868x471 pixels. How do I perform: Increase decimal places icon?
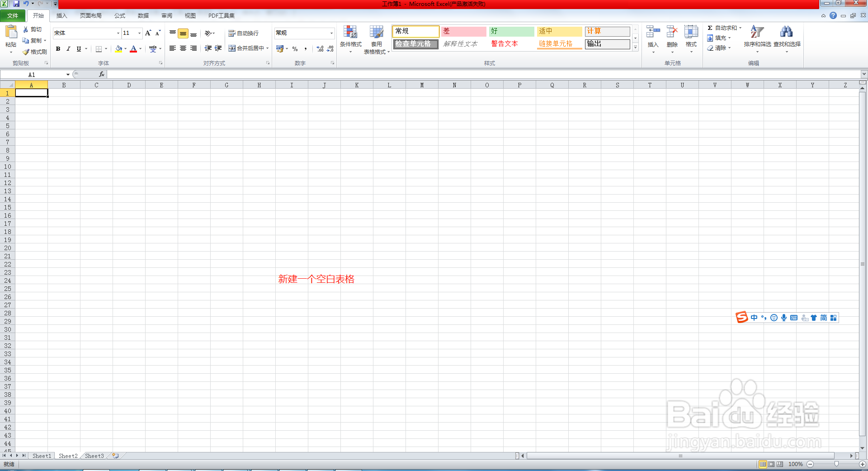[320, 49]
